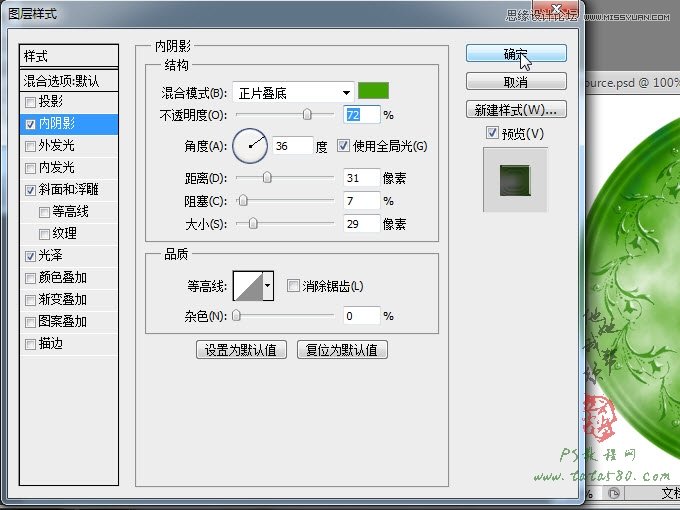Image resolution: width=680 pixels, height=510 pixels.
Task: Click 设置为默认值 button
Action: (x=241, y=350)
